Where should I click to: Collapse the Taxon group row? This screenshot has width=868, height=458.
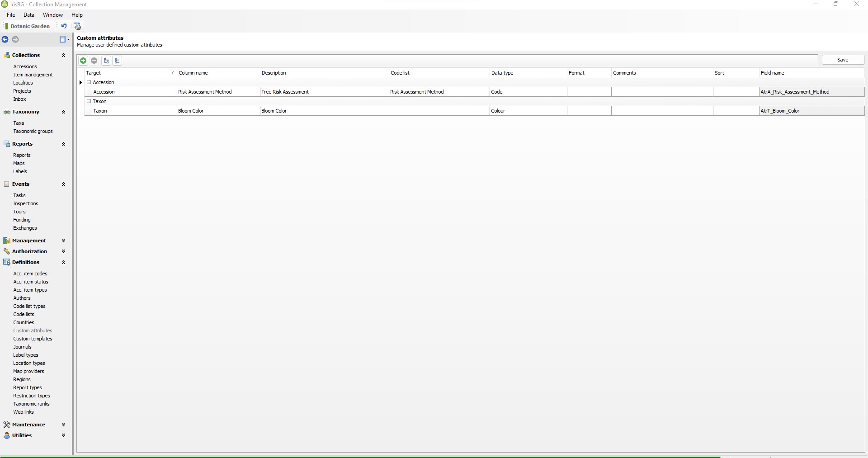coord(89,101)
